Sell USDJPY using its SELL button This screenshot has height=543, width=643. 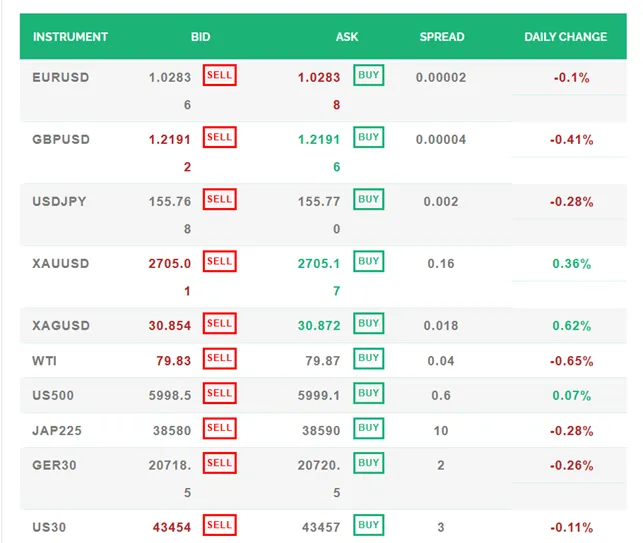[219, 199]
